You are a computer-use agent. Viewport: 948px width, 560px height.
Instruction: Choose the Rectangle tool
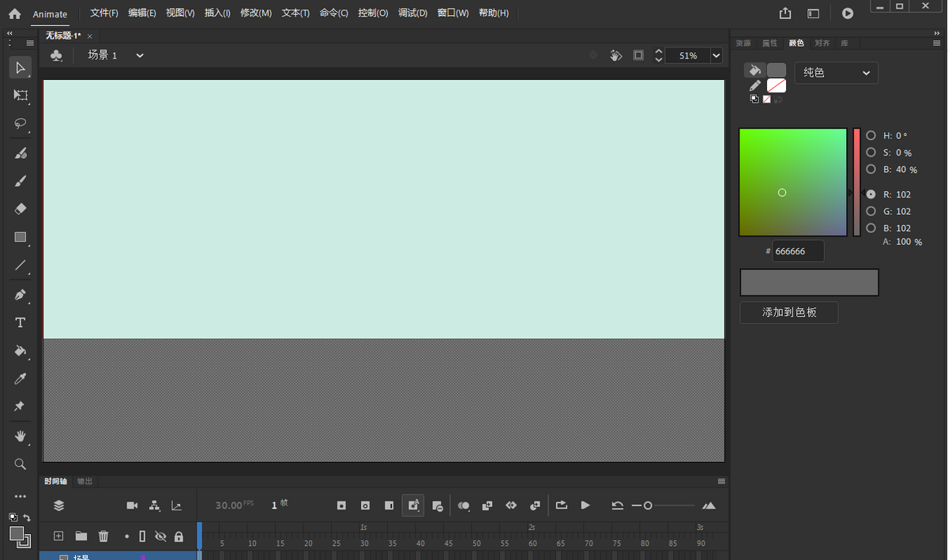[x=20, y=237]
